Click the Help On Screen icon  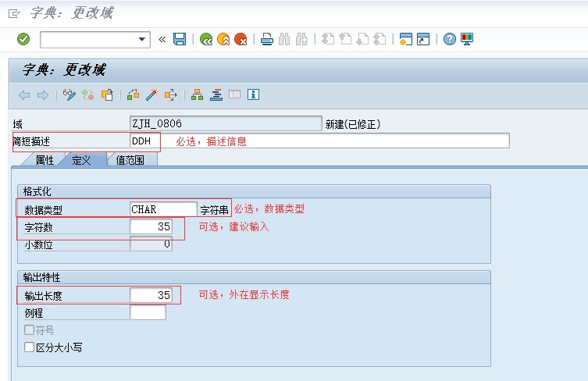[x=235, y=94]
